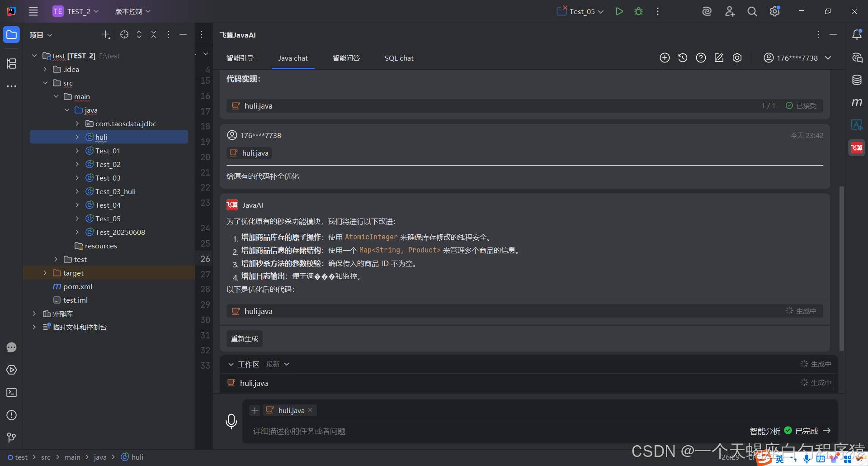Open accepted huli.java code block
The width and height of the screenshot is (868, 466).
(x=524, y=105)
